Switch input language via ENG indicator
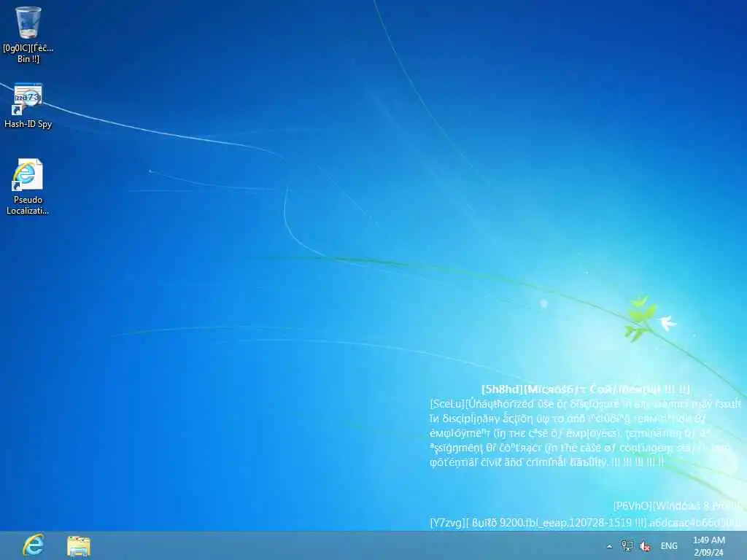This screenshot has width=747, height=560. [x=669, y=546]
